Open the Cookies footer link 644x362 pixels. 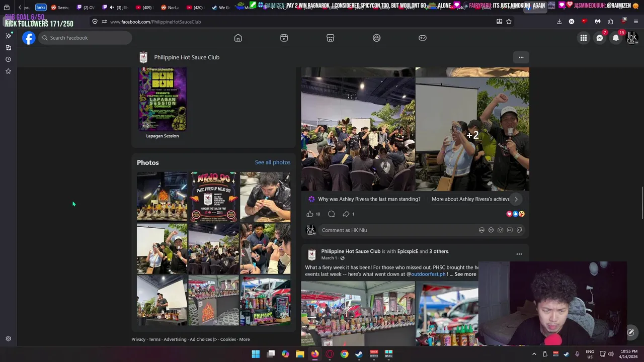coord(228,339)
